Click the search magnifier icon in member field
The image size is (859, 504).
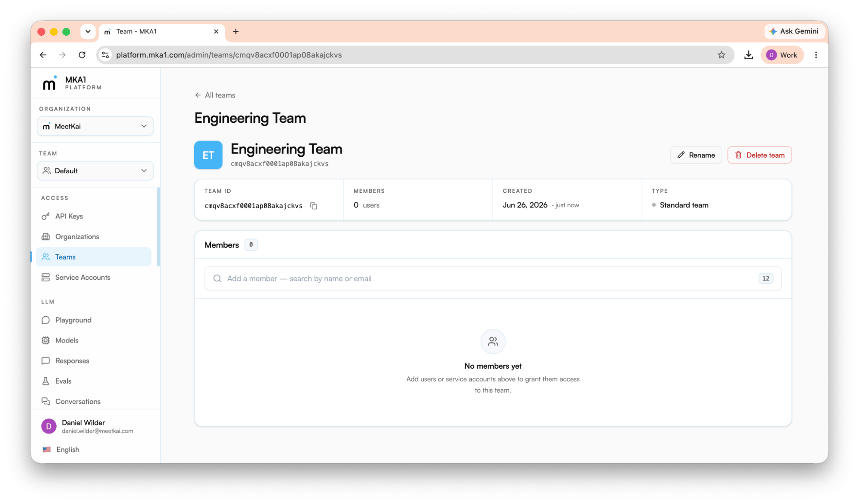(x=217, y=278)
